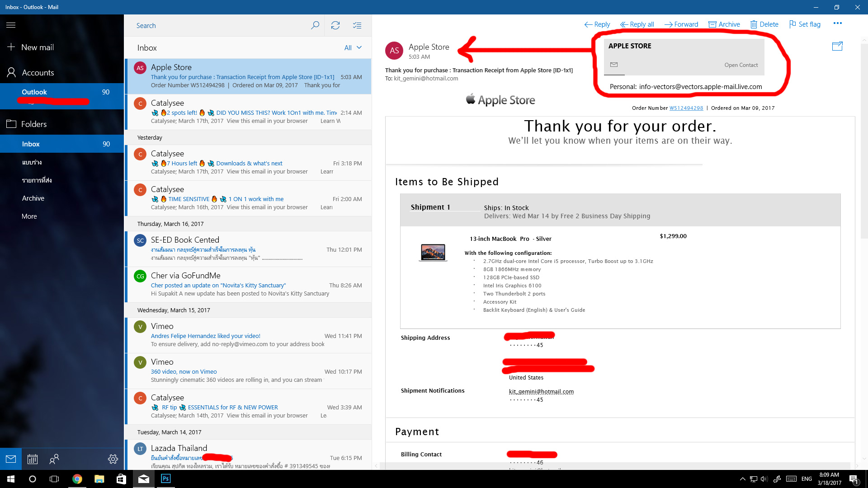
Task: Click the search magnifier icon
Action: click(x=315, y=25)
